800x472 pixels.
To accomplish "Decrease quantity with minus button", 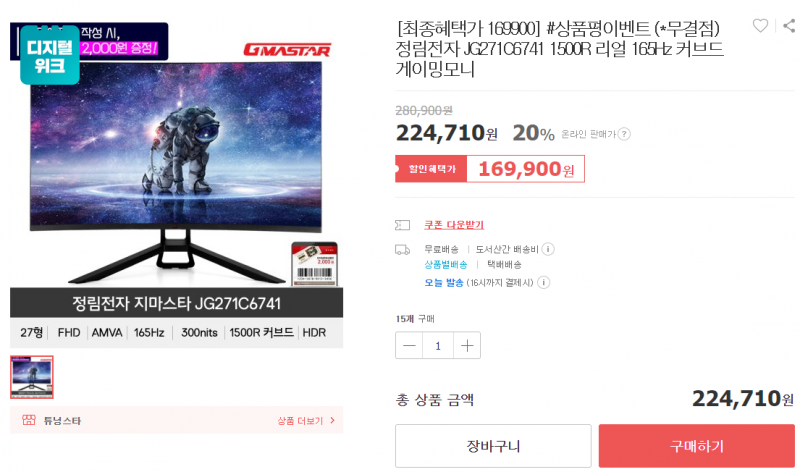I will click(x=409, y=345).
